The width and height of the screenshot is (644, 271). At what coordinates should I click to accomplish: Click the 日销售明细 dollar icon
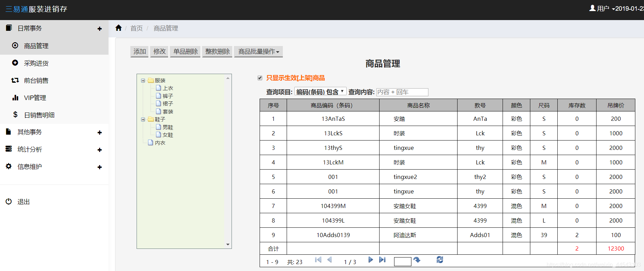point(15,115)
